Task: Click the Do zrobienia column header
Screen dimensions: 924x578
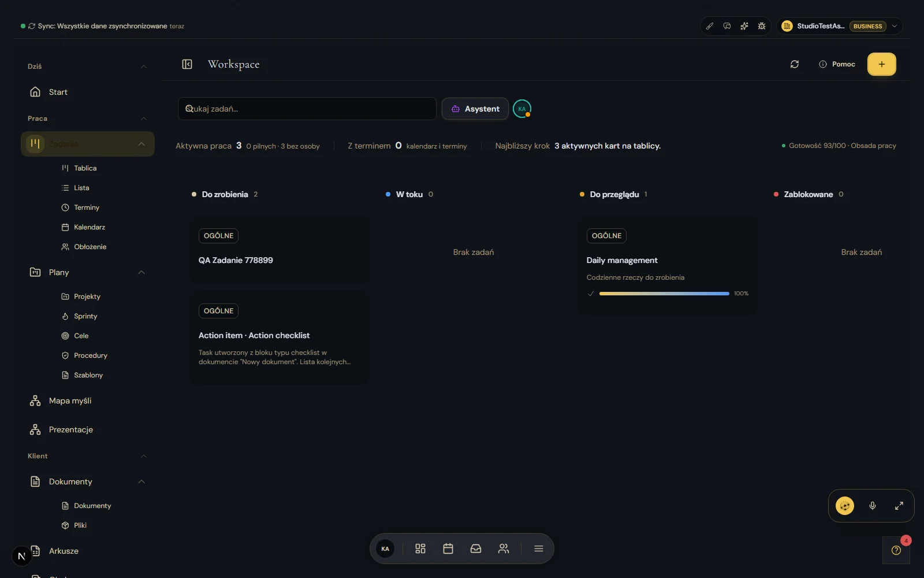Action: 225,194
